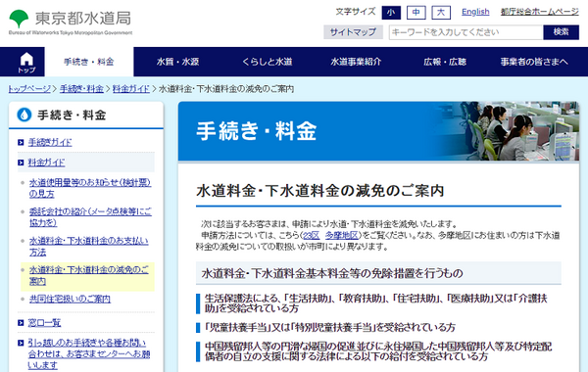Image resolution: width=588 pixels, height=372 pixels.
Task: Open 手続きガイド in the sidebar
Action: tap(50, 142)
